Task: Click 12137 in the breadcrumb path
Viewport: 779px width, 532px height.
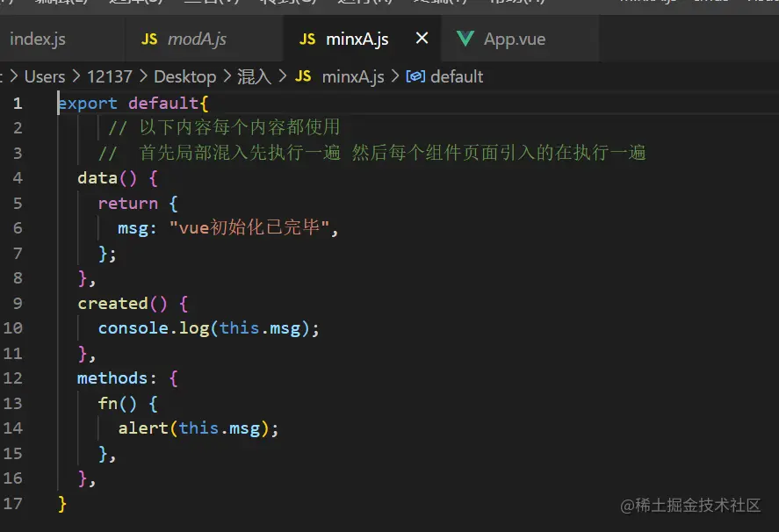Action: (110, 76)
